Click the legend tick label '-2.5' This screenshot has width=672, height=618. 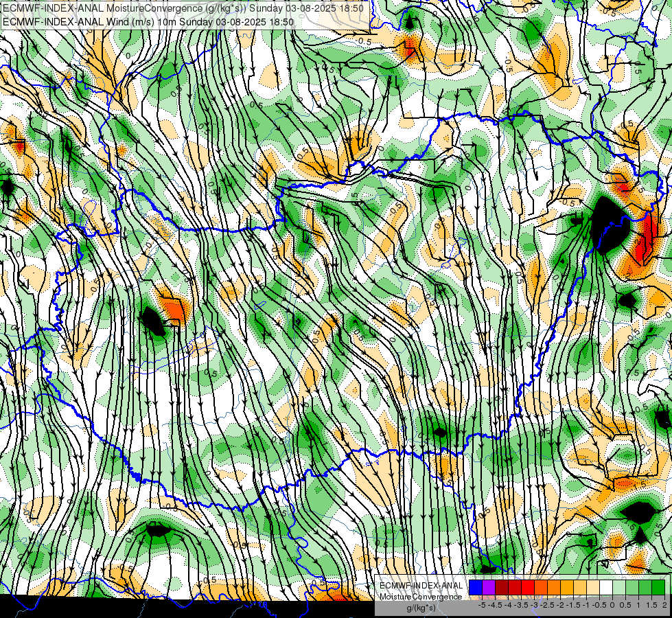547,605
